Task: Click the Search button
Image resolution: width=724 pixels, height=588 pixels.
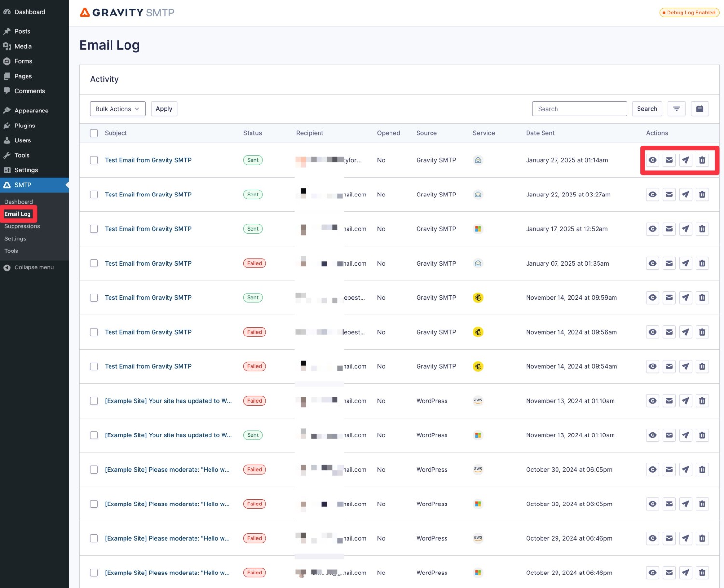Action: point(647,109)
